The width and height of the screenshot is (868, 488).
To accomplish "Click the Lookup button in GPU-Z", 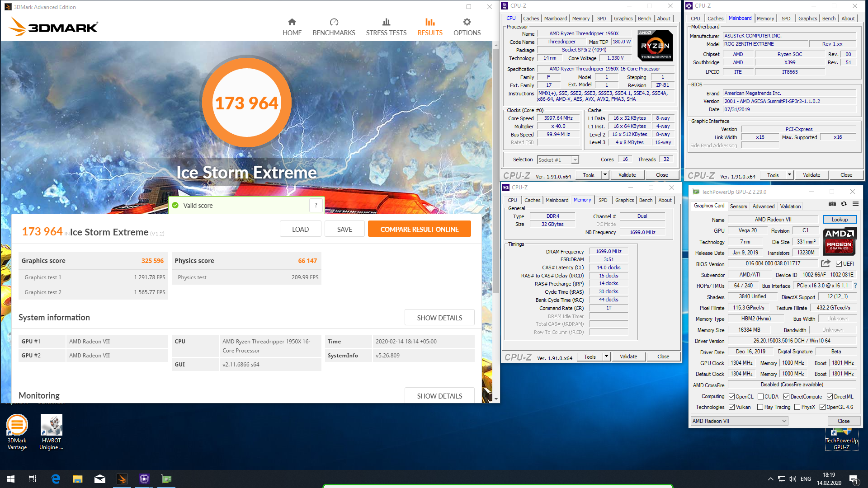I will (x=840, y=220).
